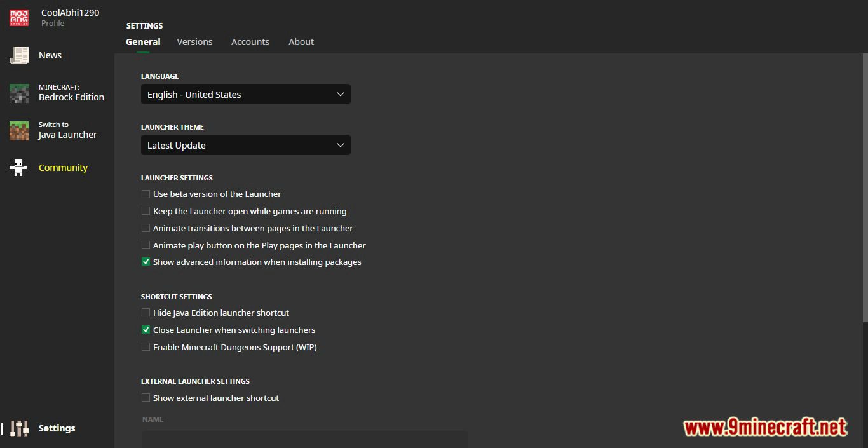The height and width of the screenshot is (448, 868).
Task: Click the grass block icon to switch launchers
Action: [18, 130]
